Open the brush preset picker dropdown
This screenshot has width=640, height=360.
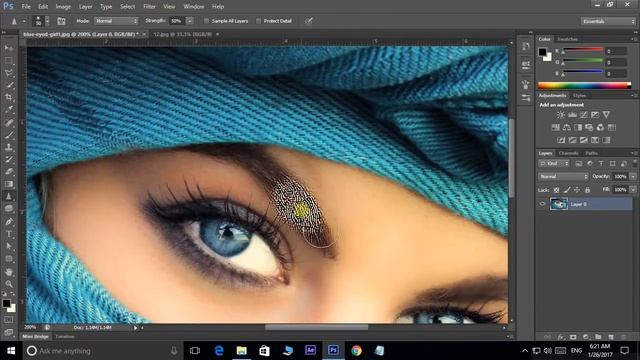coord(47,21)
